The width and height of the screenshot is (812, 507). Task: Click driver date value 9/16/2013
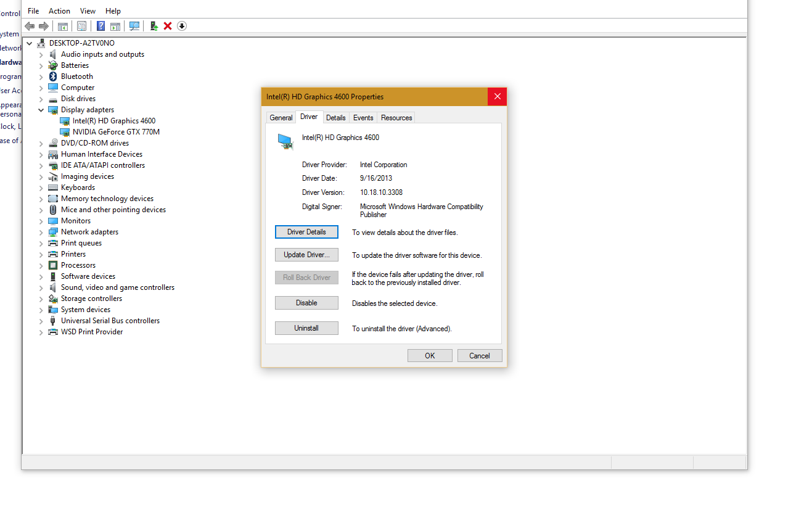click(376, 178)
